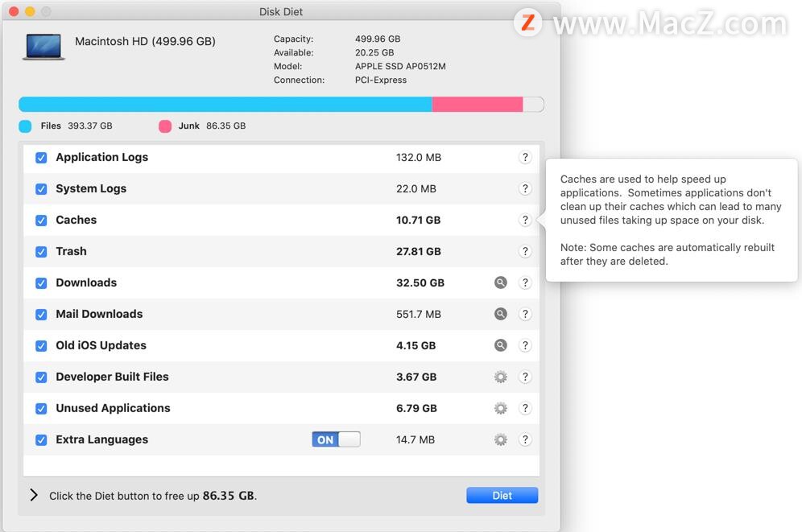Open help for Application Logs row
Viewport: 802px width, 532px height.
click(525, 158)
